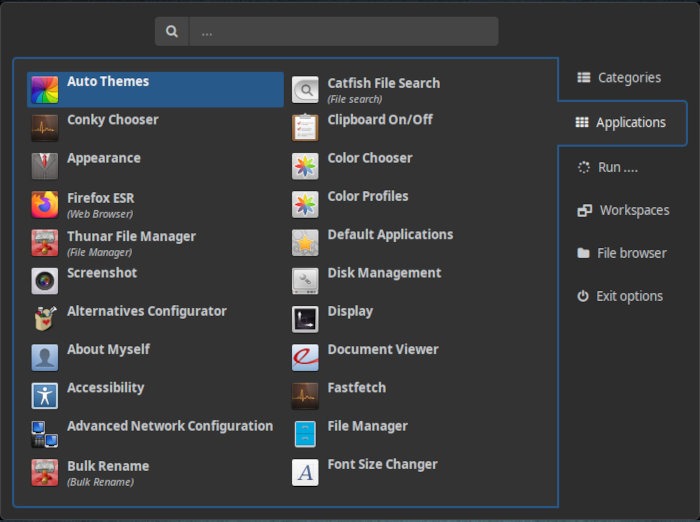Launch Firefox ESR from its icon
The width and height of the screenshot is (700, 522).
pyautogui.click(x=45, y=205)
